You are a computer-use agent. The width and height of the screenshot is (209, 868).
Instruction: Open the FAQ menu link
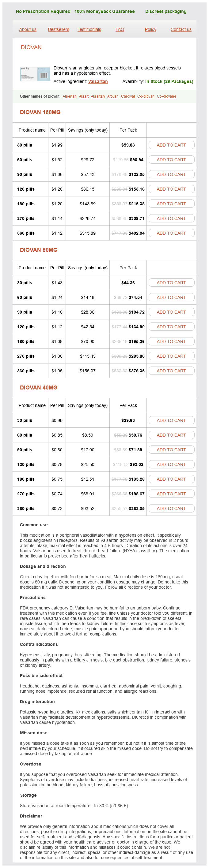(120, 30)
